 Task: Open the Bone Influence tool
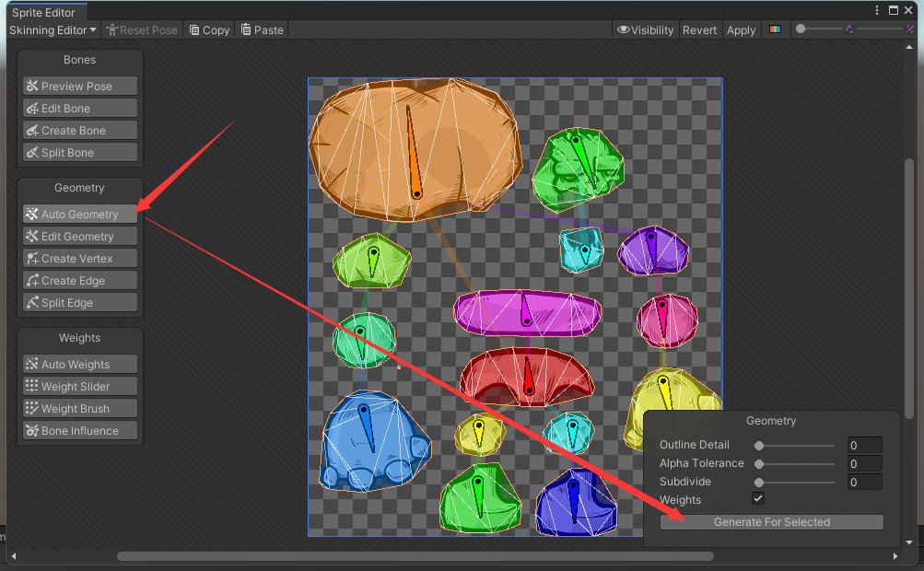(79, 430)
